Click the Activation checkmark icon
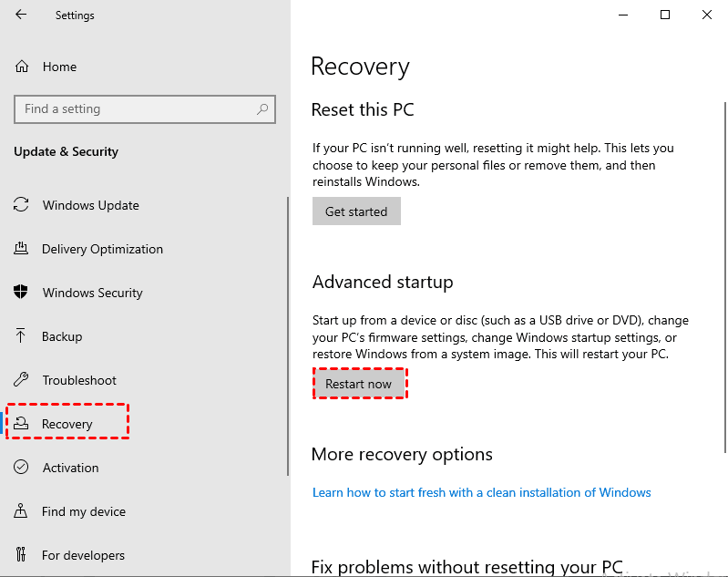728x577 pixels. click(x=22, y=468)
